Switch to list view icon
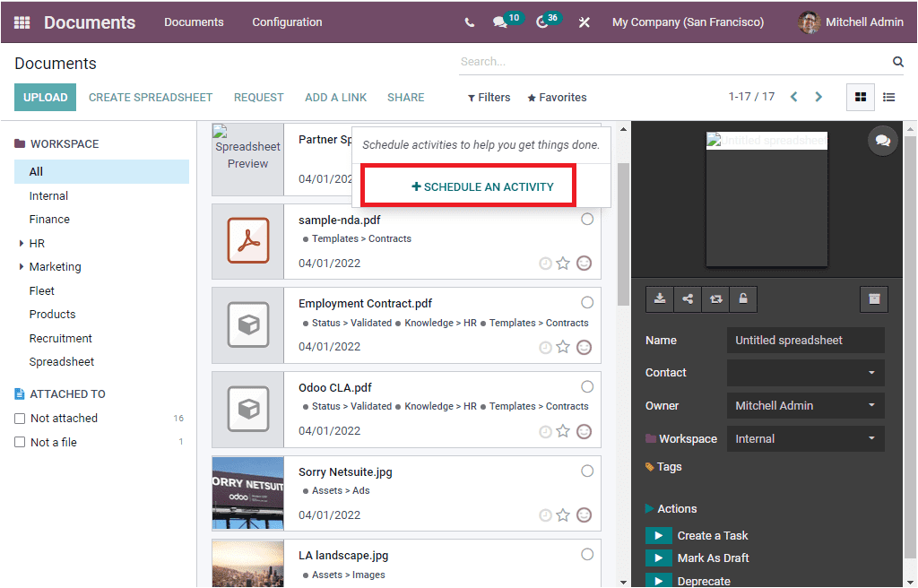918x588 pixels. [888, 97]
